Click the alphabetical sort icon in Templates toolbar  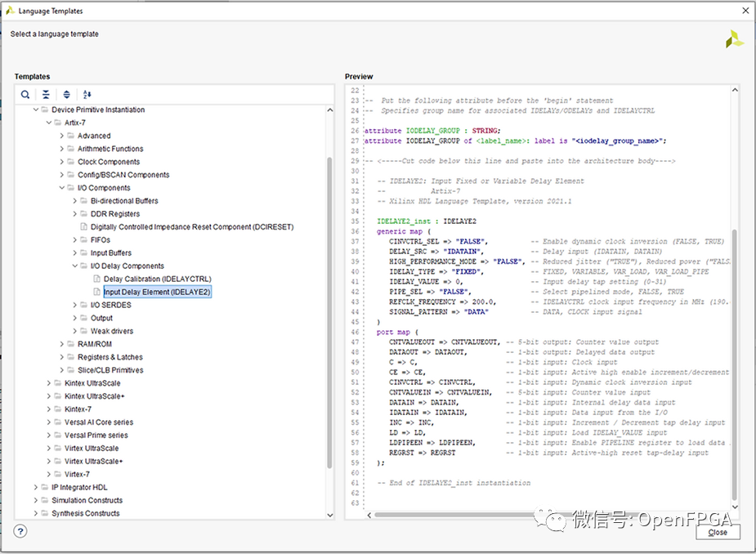tap(87, 95)
